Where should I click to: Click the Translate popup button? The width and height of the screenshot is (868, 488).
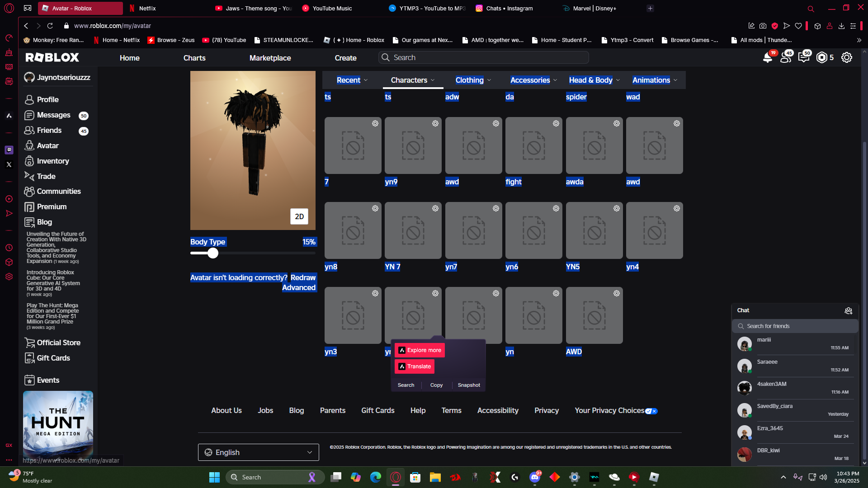pyautogui.click(x=415, y=366)
